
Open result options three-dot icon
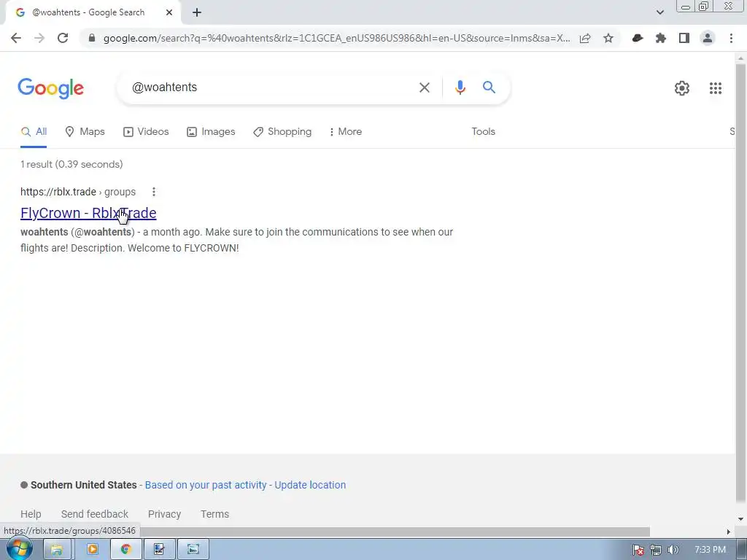point(153,192)
